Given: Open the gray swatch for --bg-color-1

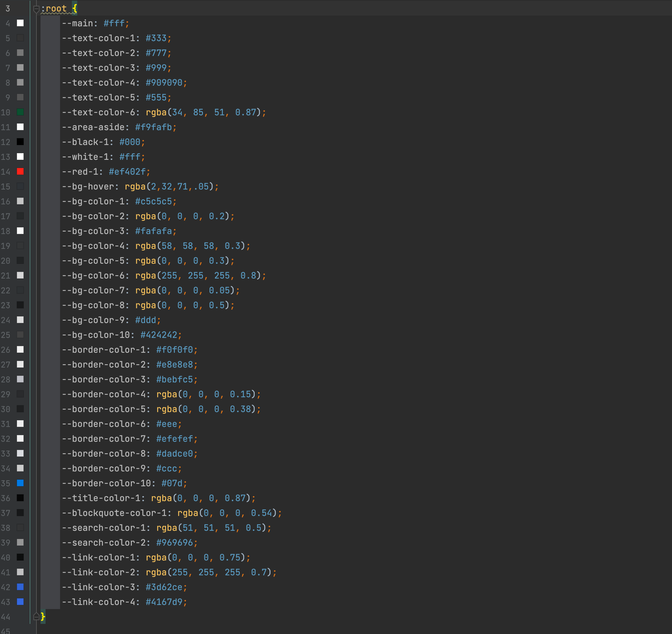Looking at the screenshot, I should (x=20, y=201).
